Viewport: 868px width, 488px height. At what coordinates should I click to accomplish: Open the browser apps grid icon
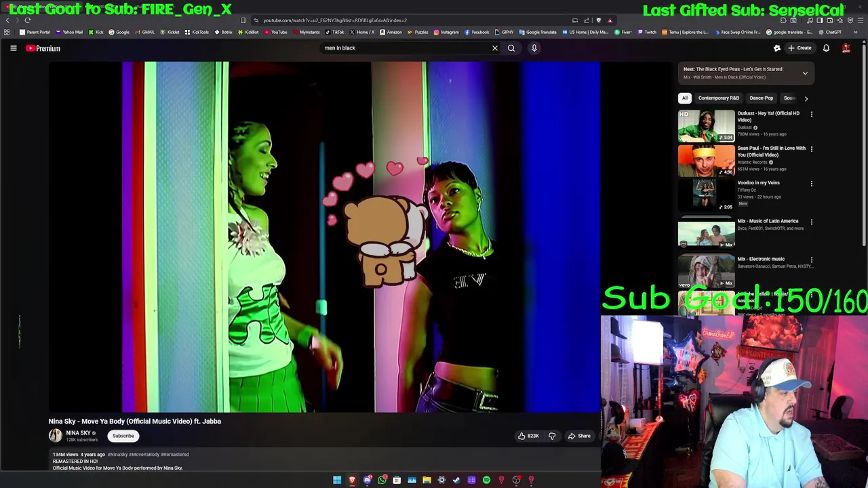tap(7, 32)
